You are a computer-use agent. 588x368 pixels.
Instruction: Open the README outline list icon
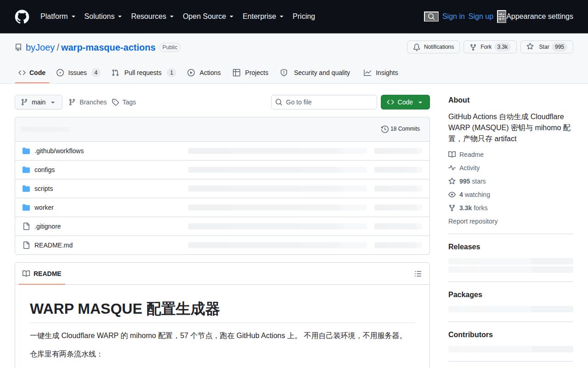tap(418, 274)
